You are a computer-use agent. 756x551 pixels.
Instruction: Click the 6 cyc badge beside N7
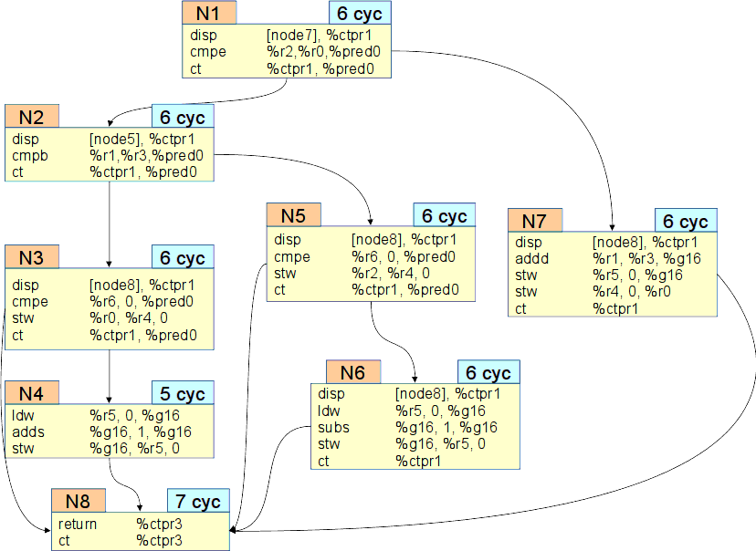tap(686, 221)
